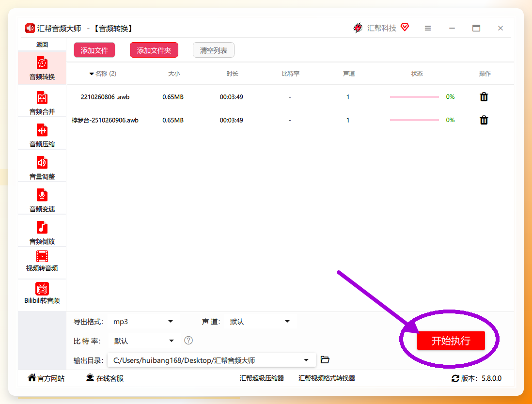Delete 桲罗台-2510260906.awb with its trash icon
The height and width of the screenshot is (404, 532).
484,120
